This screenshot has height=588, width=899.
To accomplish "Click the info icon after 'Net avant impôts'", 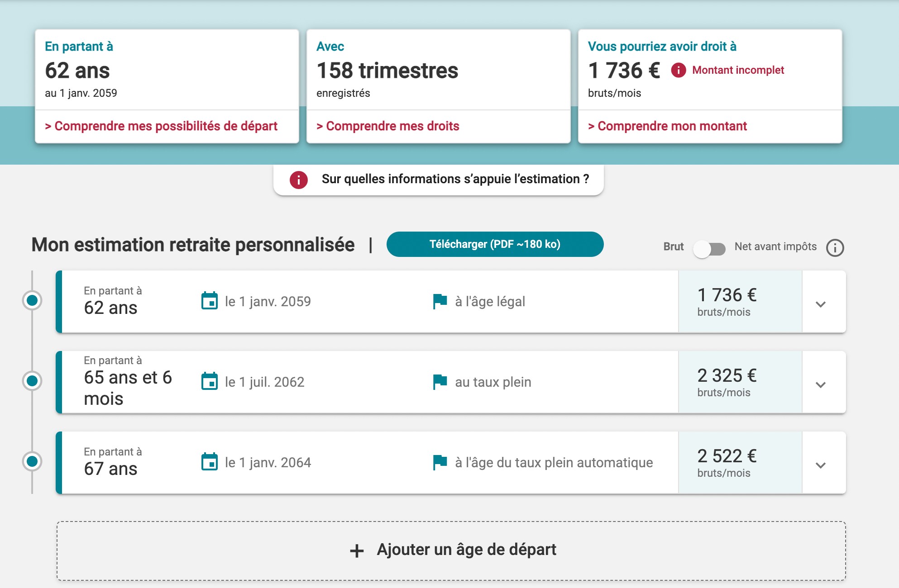I will (835, 247).
